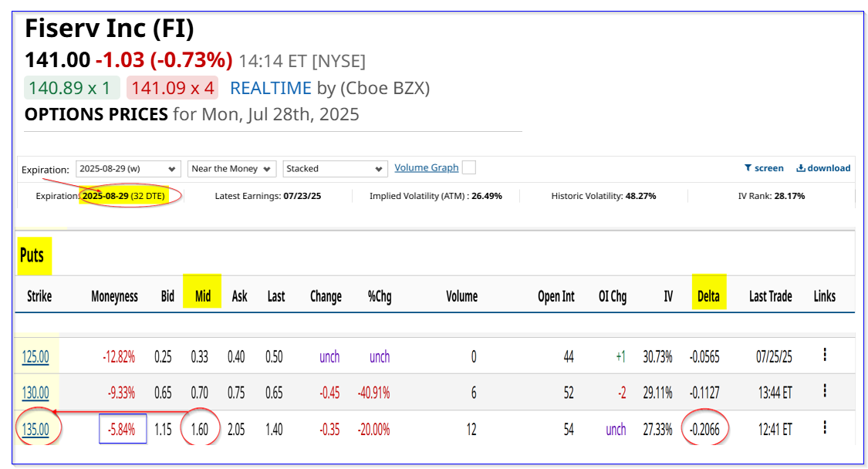Click the -0.0565 delta cell
This screenshot has height=469, width=868.
704,356
